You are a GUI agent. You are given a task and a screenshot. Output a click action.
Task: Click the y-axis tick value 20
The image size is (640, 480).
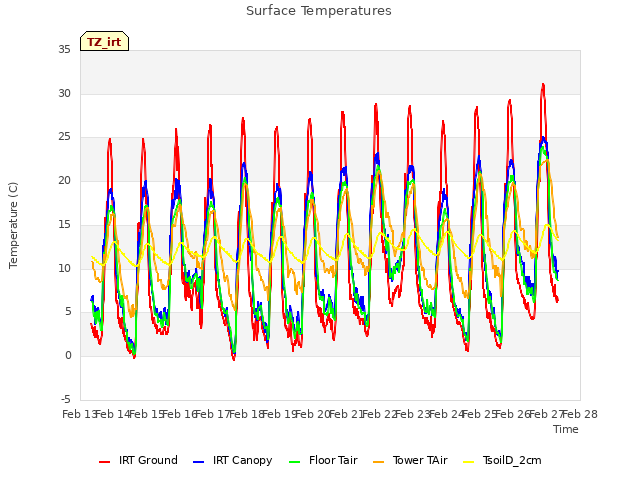64,180
